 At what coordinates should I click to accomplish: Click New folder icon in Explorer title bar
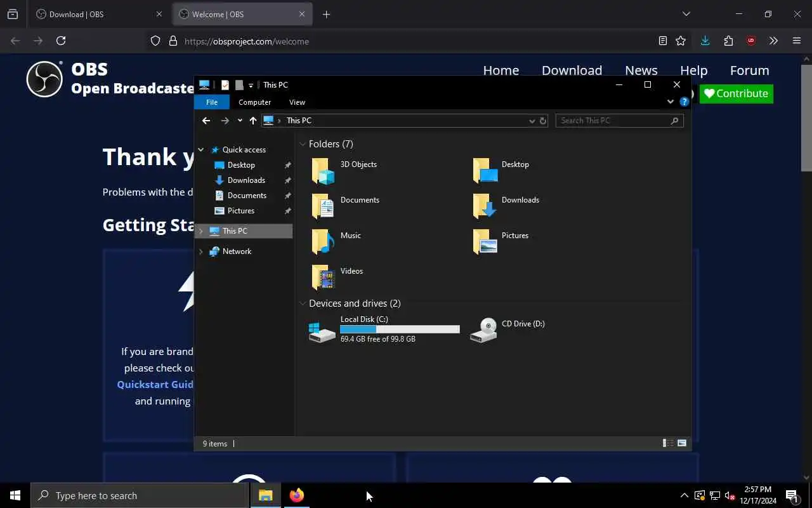239,85
